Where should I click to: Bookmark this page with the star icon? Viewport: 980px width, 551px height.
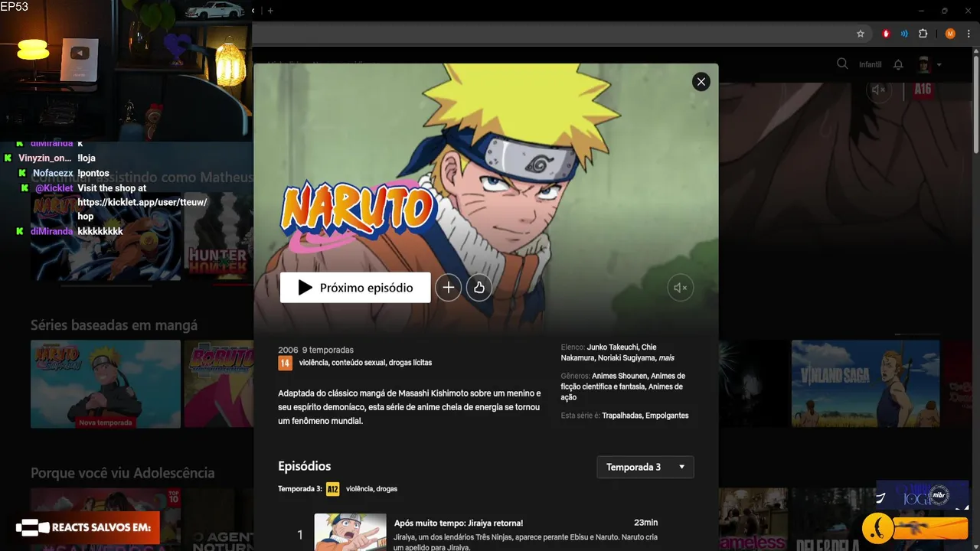point(861,34)
